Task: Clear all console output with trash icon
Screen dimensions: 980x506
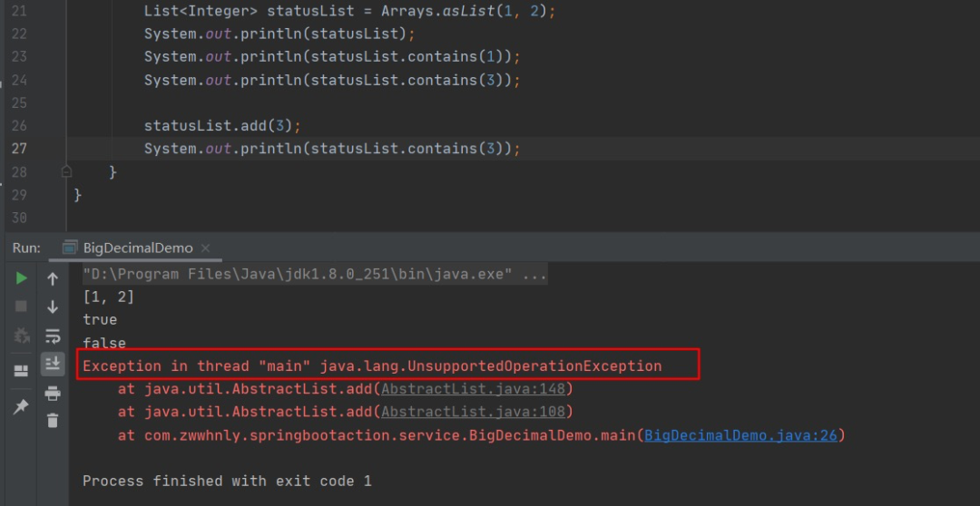Action: point(53,420)
